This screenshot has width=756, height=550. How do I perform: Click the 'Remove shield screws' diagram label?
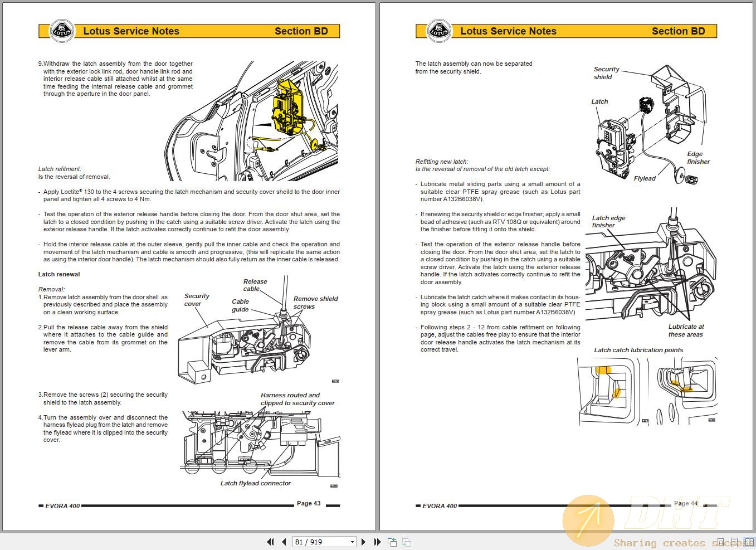[x=315, y=303]
